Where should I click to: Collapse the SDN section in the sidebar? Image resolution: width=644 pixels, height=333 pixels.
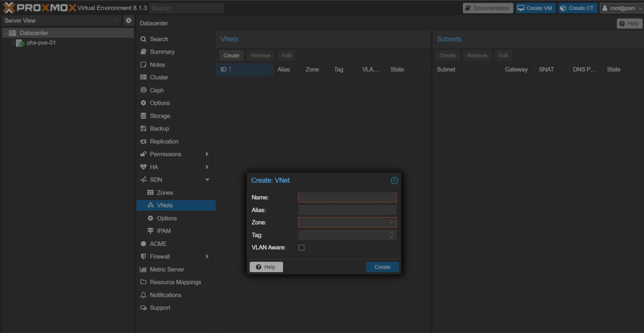[x=207, y=180]
